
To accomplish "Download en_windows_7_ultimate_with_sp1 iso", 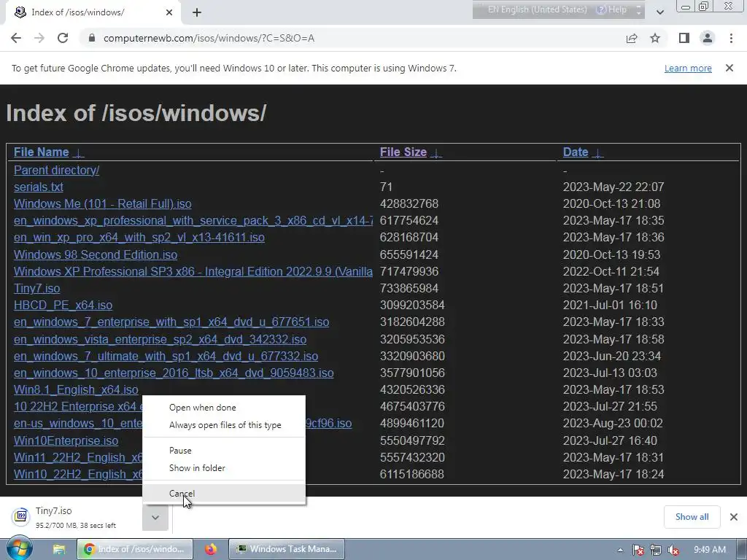I will (x=166, y=356).
